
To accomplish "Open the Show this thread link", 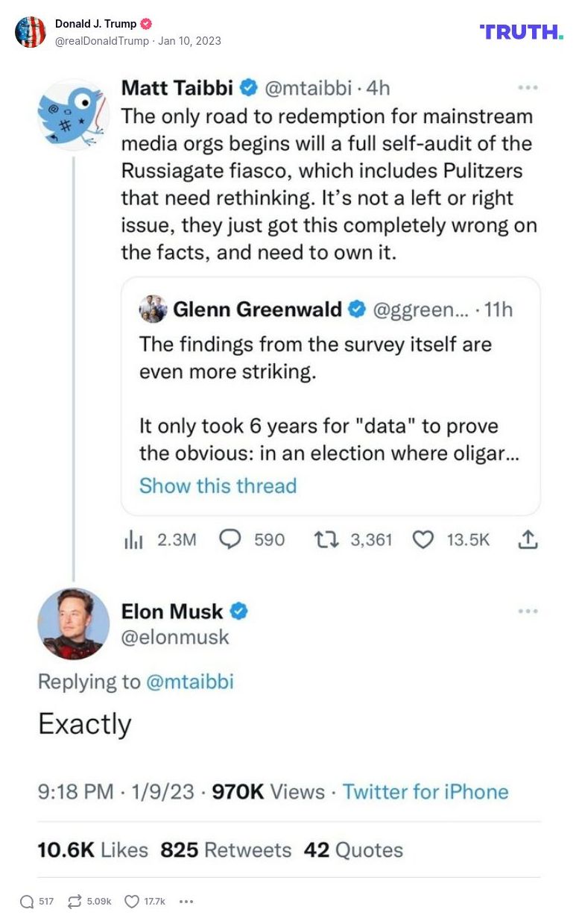I will click(x=218, y=485).
